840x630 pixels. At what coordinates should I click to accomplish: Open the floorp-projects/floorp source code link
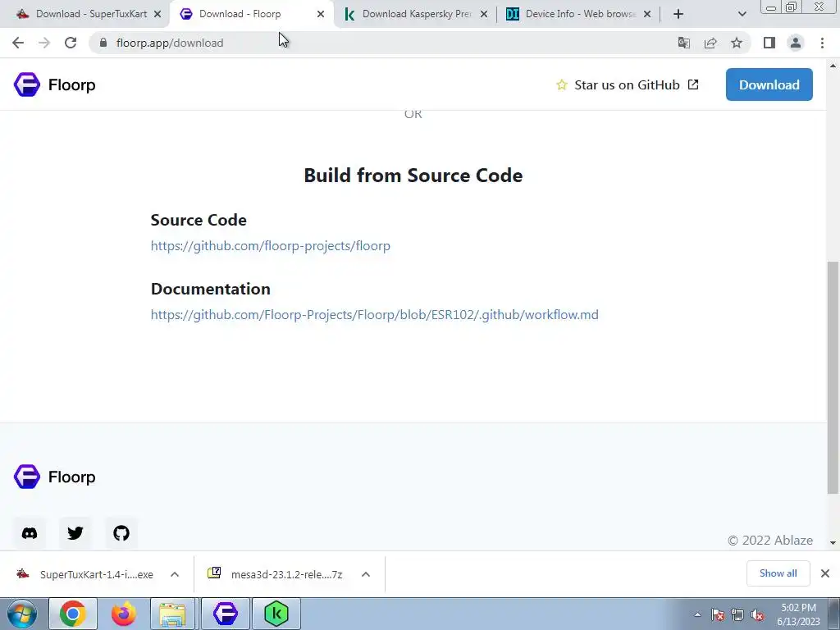coord(271,246)
